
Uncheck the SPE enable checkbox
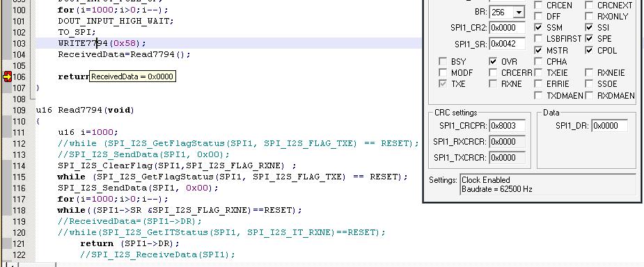tap(590, 38)
